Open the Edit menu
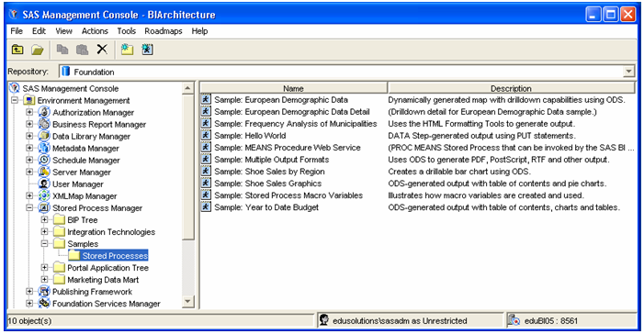 coord(39,31)
